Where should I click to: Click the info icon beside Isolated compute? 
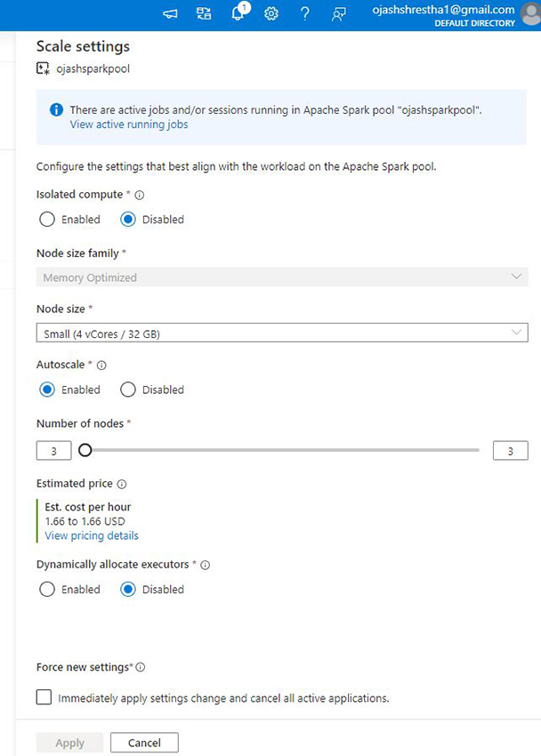point(139,195)
